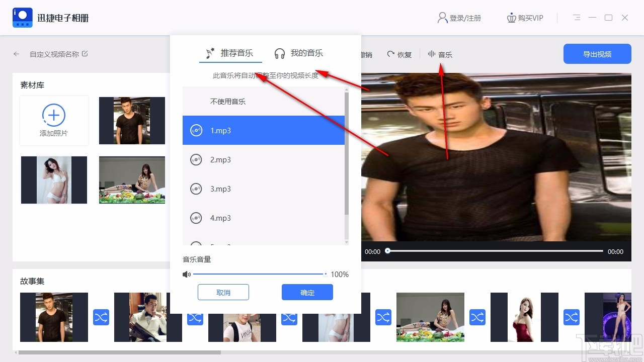Click the 100% volume value
Image resolution: width=644 pixels, height=362 pixels.
(x=340, y=275)
